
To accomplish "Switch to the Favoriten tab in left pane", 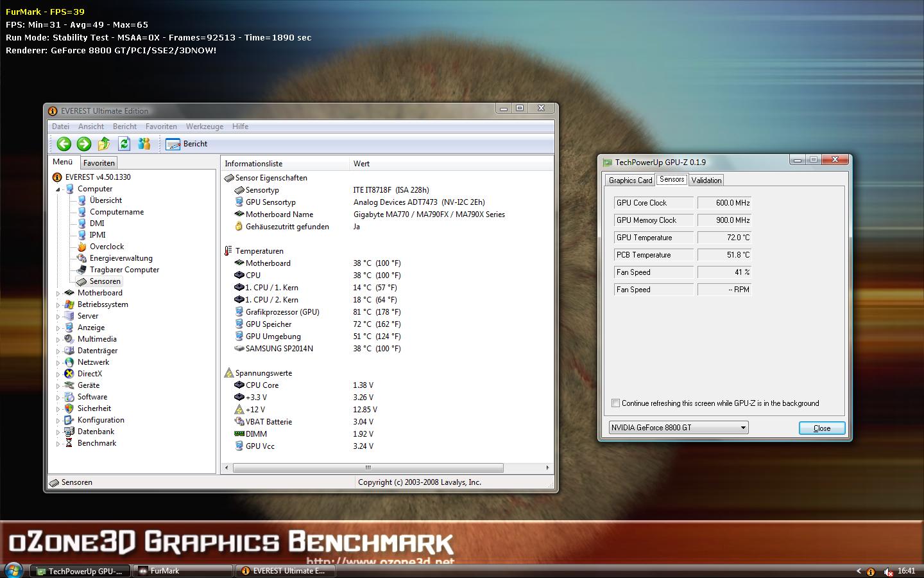I will 99,163.
